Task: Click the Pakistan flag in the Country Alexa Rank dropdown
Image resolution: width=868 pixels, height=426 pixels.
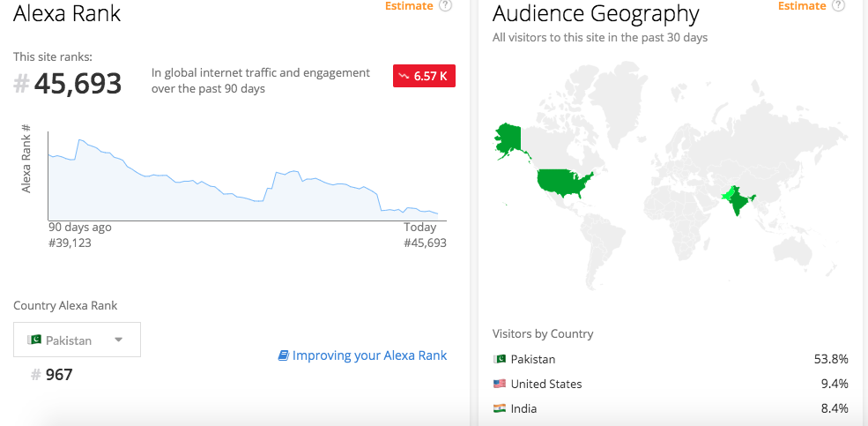Action: 34,340
